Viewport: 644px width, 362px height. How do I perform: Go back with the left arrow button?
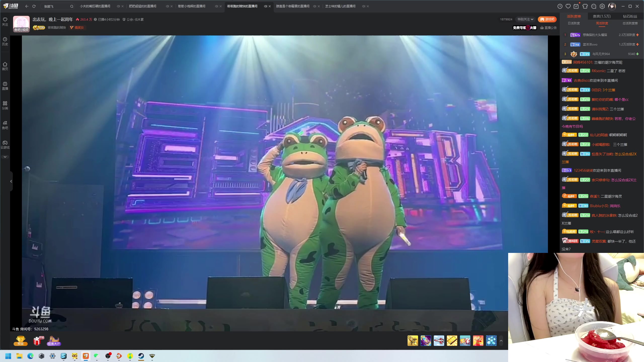click(x=27, y=6)
